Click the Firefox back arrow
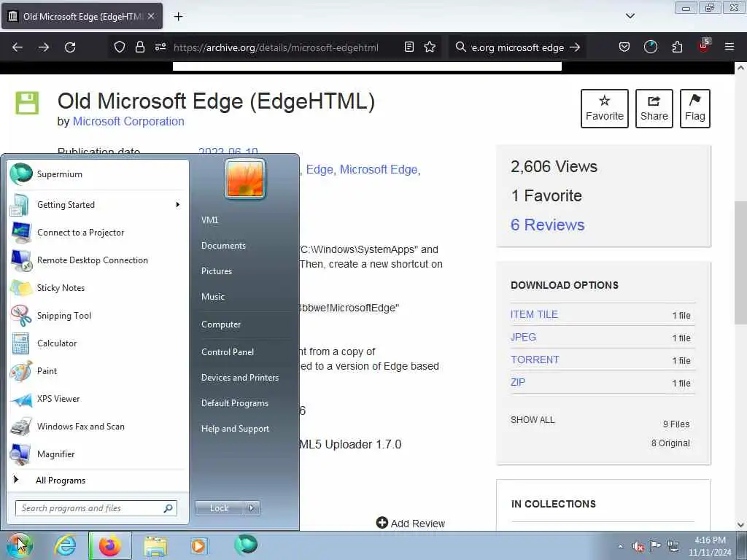The image size is (747, 560). 18,47
